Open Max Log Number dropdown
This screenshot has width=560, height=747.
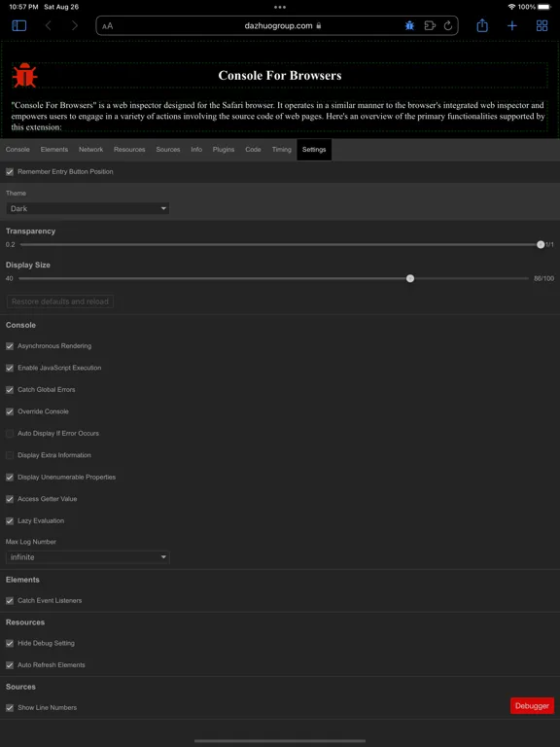pos(87,557)
